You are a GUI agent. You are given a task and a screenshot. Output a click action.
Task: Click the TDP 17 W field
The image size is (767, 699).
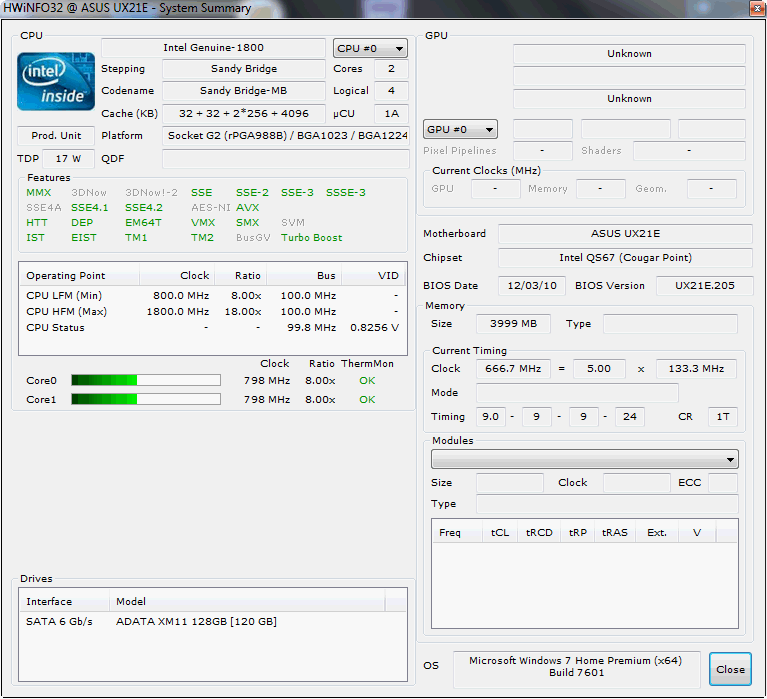click(68, 159)
